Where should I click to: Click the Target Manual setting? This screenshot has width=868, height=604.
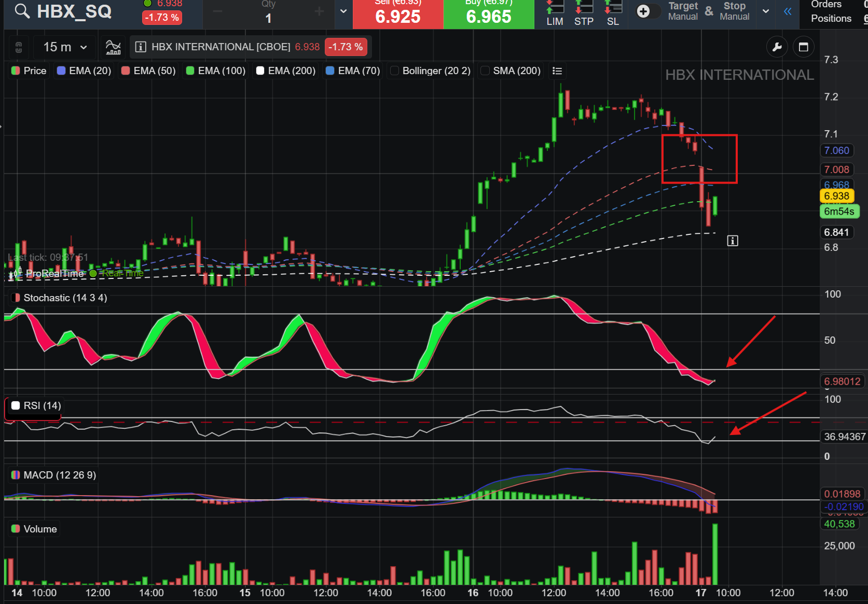click(x=683, y=11)
